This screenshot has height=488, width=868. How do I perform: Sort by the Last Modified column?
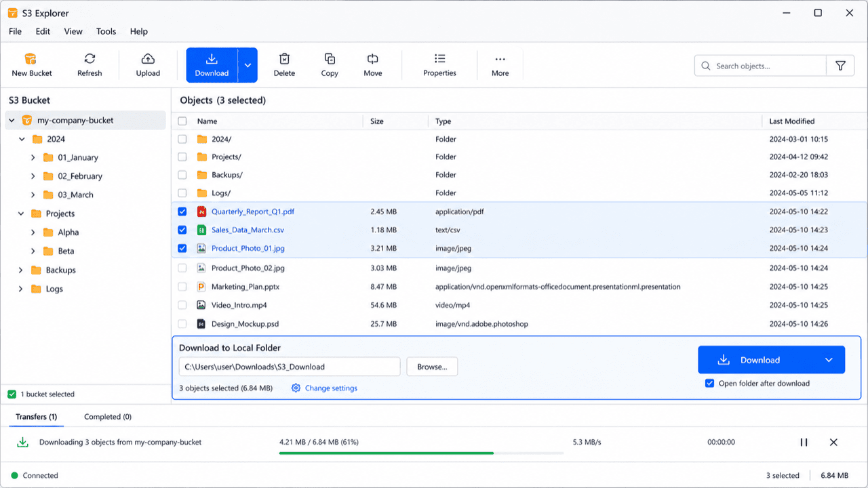point(792,121)
